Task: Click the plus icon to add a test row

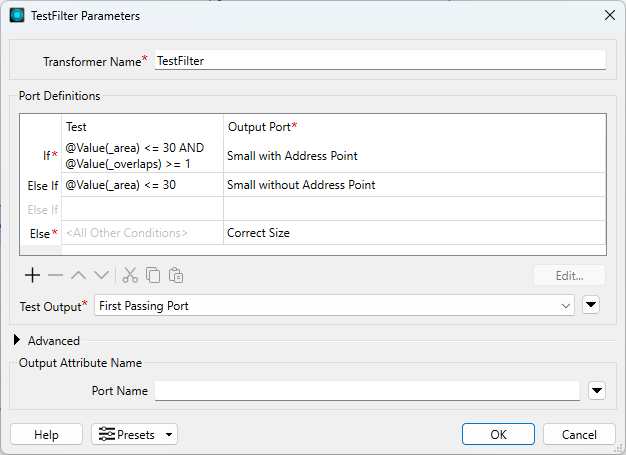Action: click(32, 275)
